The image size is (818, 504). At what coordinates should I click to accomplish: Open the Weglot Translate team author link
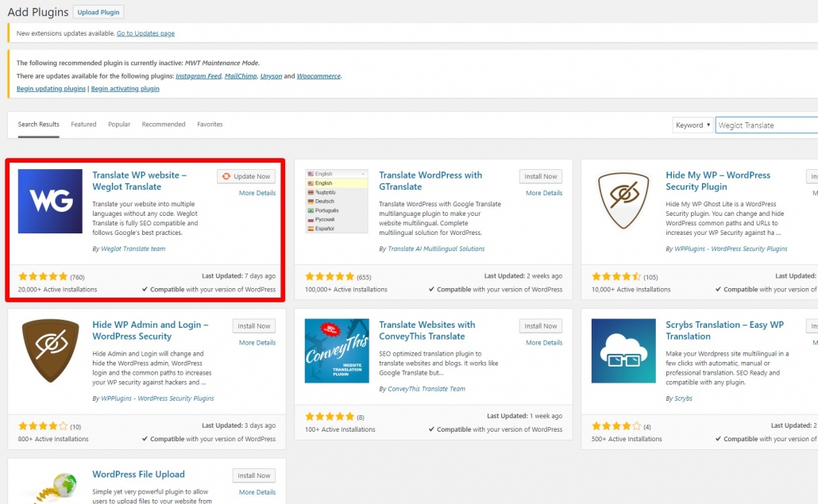(133, 249)
